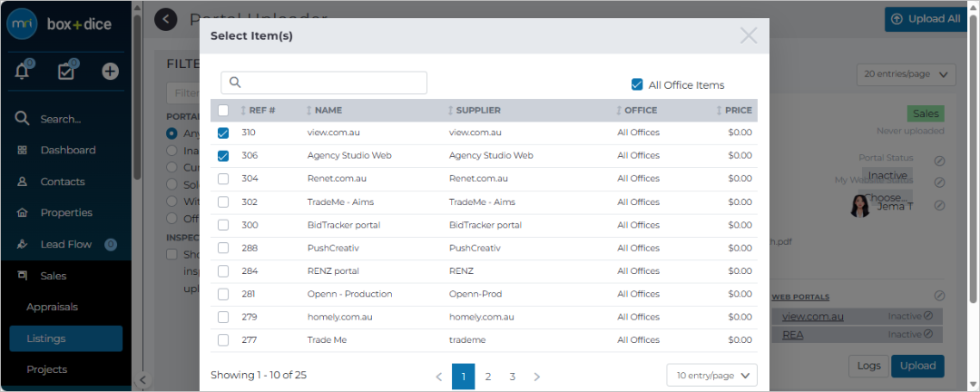Image resolution: width=980 pixels, height=392 pixels.
Task: Click the search field in Select Item(s) dialog
Action: [324, 83]
